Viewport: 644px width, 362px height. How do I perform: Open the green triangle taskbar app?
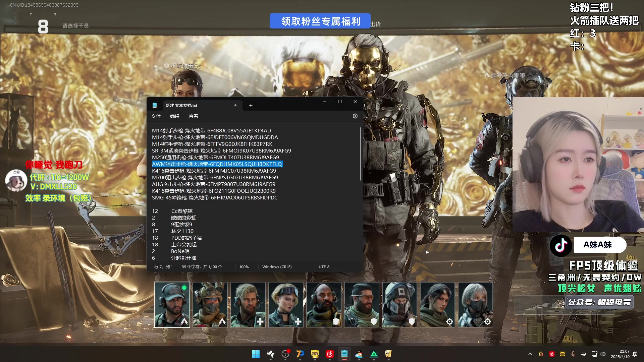tap(374, 354)
